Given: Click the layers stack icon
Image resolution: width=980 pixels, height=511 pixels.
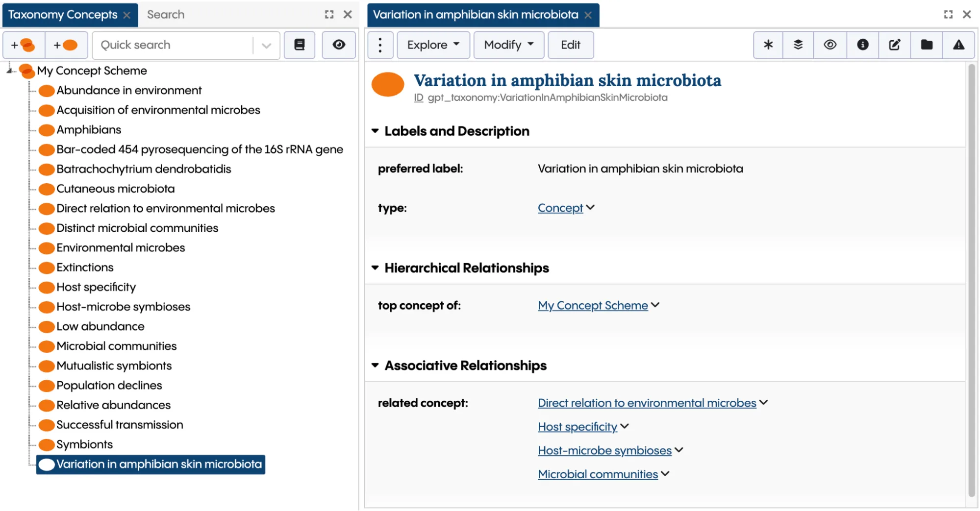Looking at the screenshot, I should click(798, 45).
